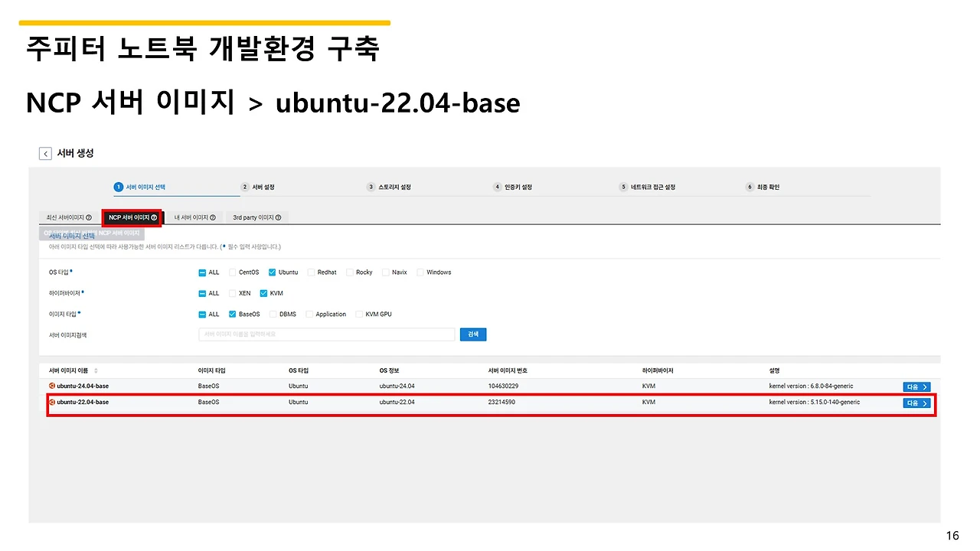Check the Redhat option
The image size is (980, 551).
(x=312, y=272)
